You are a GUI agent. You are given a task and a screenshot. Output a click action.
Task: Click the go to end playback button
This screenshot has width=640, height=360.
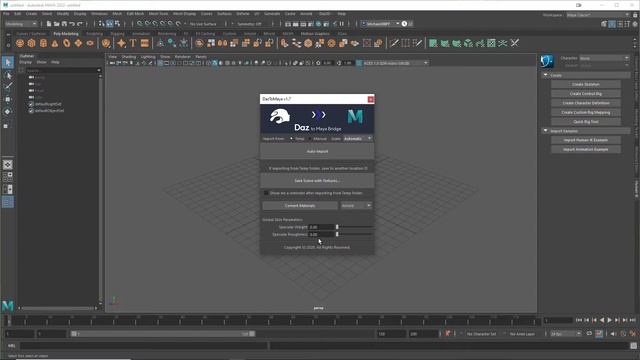[633, 320]
